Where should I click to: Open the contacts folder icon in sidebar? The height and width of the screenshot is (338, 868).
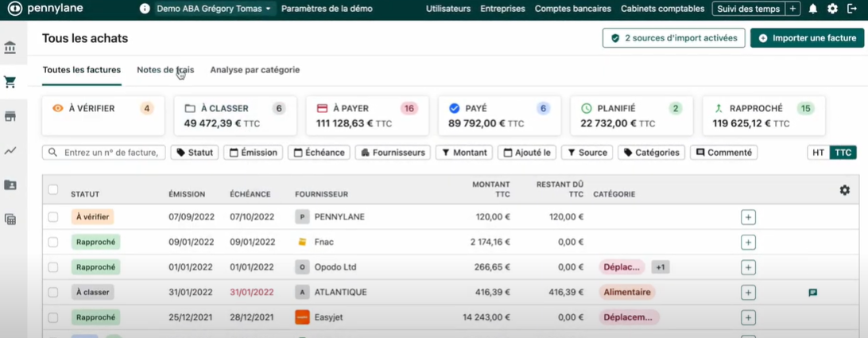(x=10, y=185)
